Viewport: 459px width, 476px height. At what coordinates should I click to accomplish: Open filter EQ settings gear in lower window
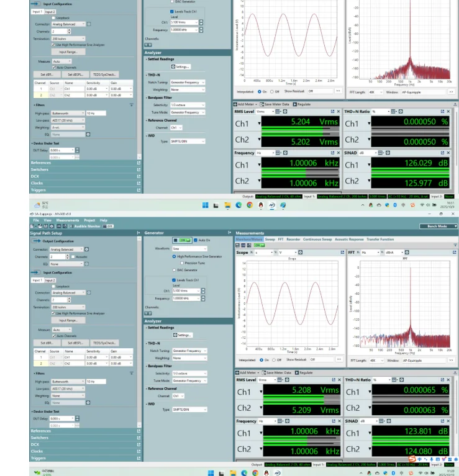(x=88, y=403)
